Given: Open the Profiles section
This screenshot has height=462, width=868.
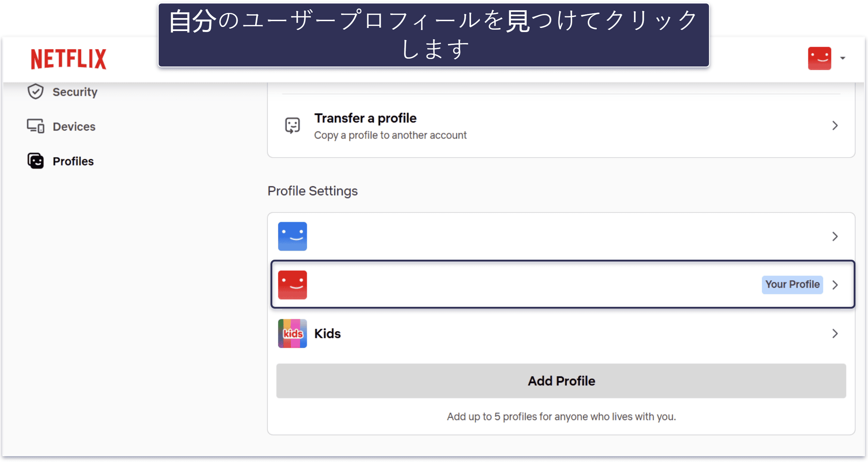Looking at the screenshot, I should [73, 161].
